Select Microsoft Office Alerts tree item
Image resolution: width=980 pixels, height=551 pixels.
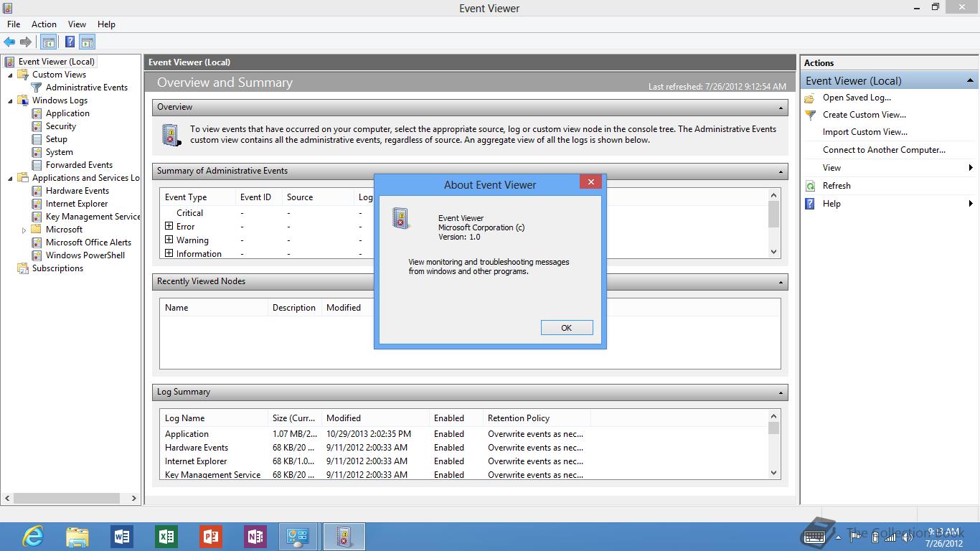click(x=88, y=242)
